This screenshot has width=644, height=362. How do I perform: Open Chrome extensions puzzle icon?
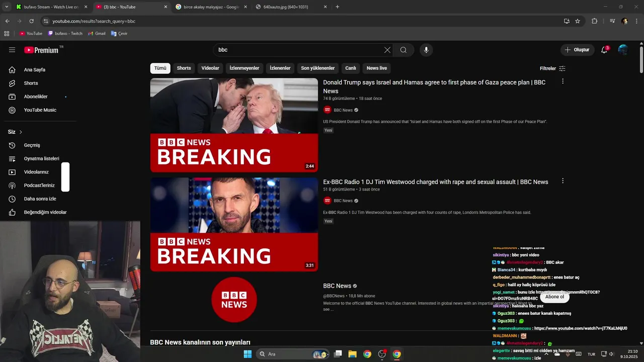click(x=594, y=21)
